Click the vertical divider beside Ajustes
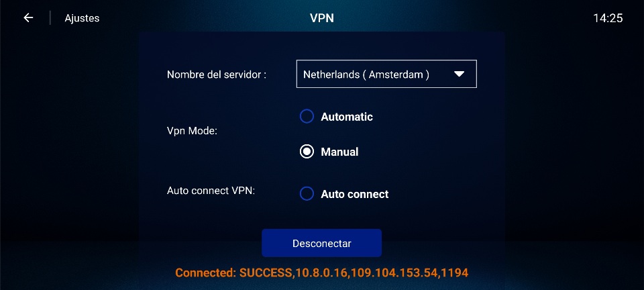The height and width of the screenshot is (290, 644). [x=50, y=17]
